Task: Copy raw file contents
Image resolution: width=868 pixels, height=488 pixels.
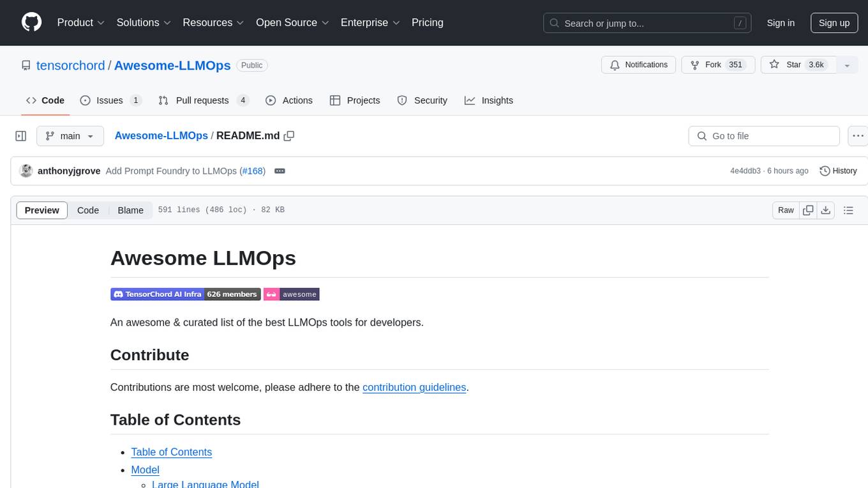Action: point(809,210)
